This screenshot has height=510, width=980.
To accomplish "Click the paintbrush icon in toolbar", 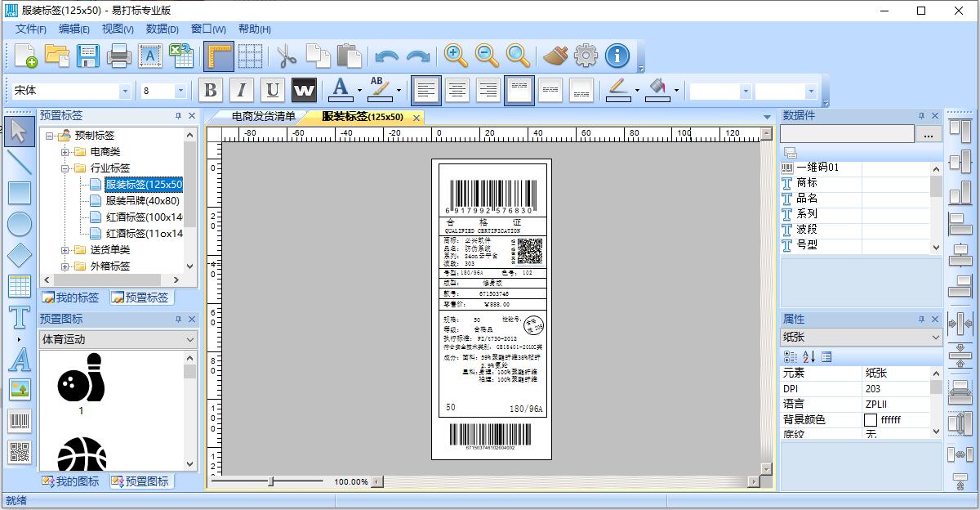I will click(x=555, y=56).
